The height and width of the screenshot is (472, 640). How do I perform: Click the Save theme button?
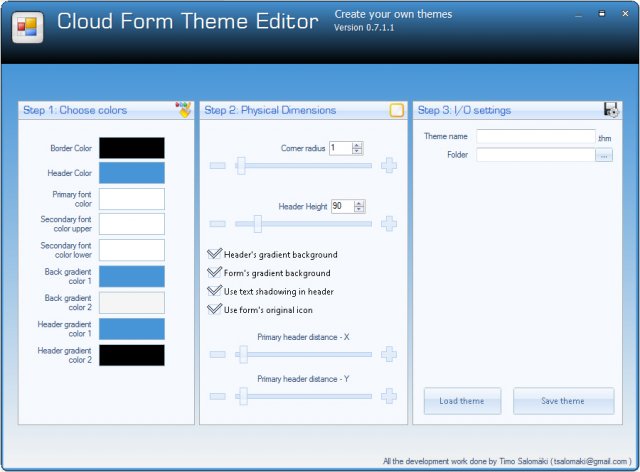tap(563, 401)
